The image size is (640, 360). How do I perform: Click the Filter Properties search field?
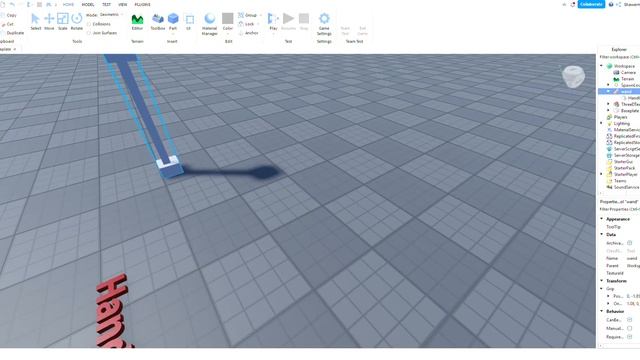click(619, 209)
